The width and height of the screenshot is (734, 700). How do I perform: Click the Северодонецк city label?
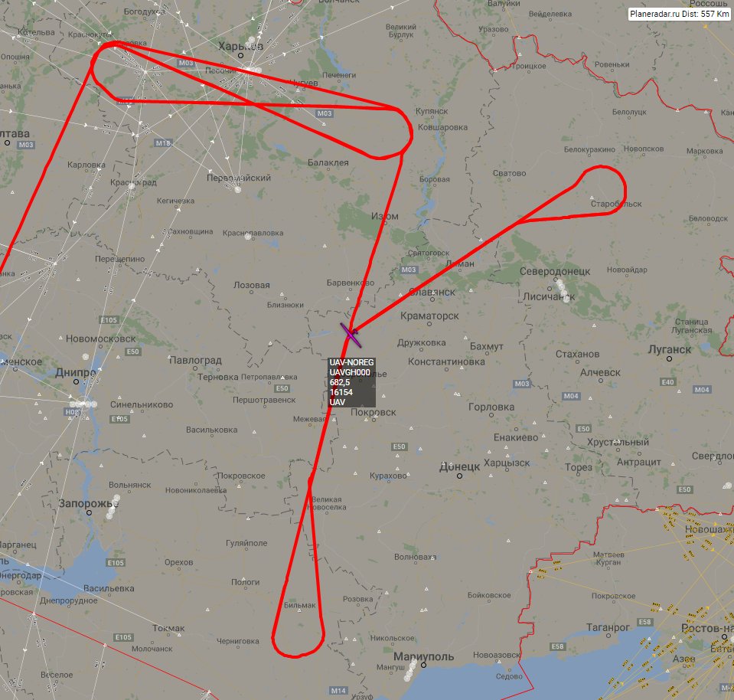[555, 271]
